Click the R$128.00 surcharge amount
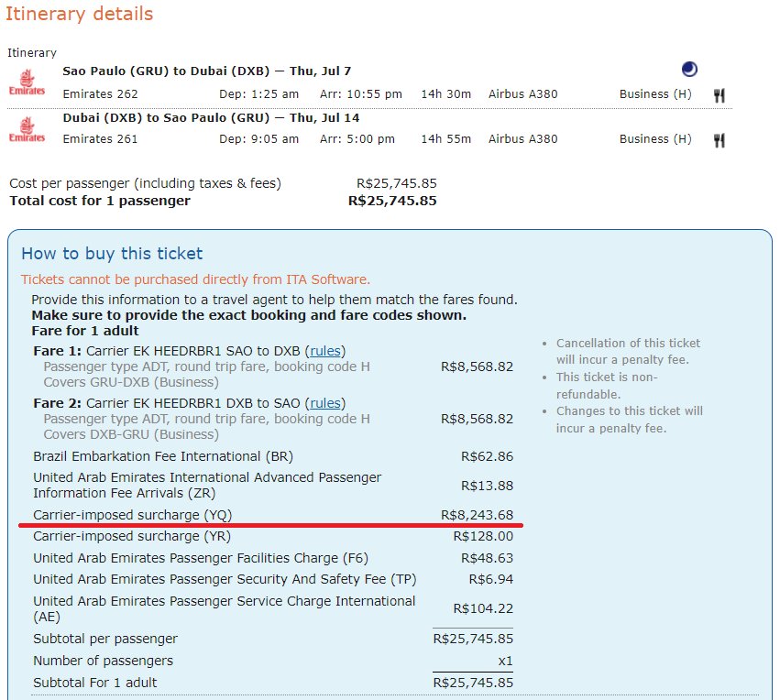Viewport: 780px width, 700px height. tap(483, 536)
